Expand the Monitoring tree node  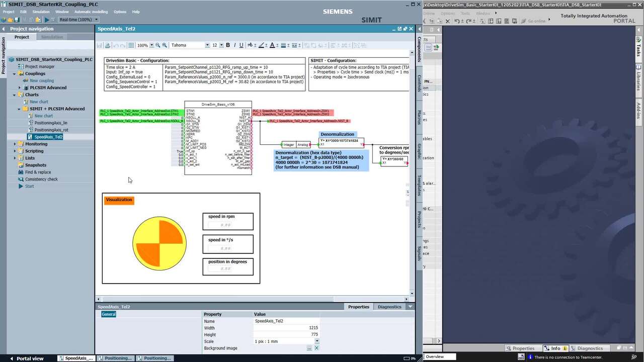tap(14, 144)
